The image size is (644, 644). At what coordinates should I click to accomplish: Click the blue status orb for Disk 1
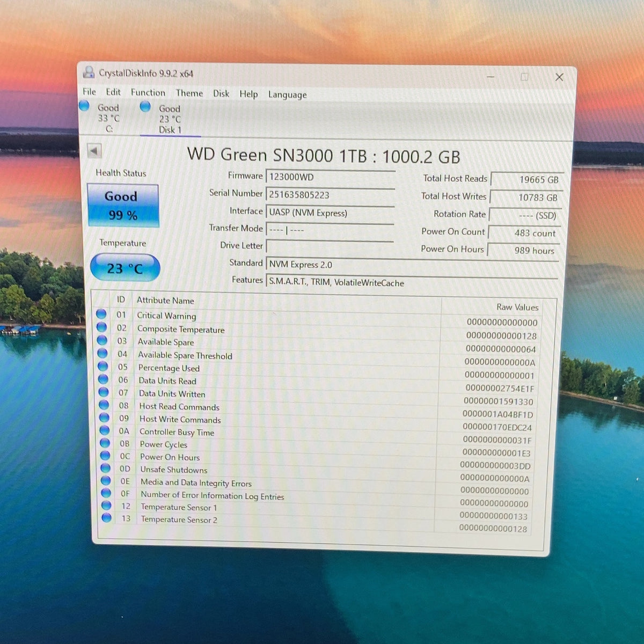145,106
